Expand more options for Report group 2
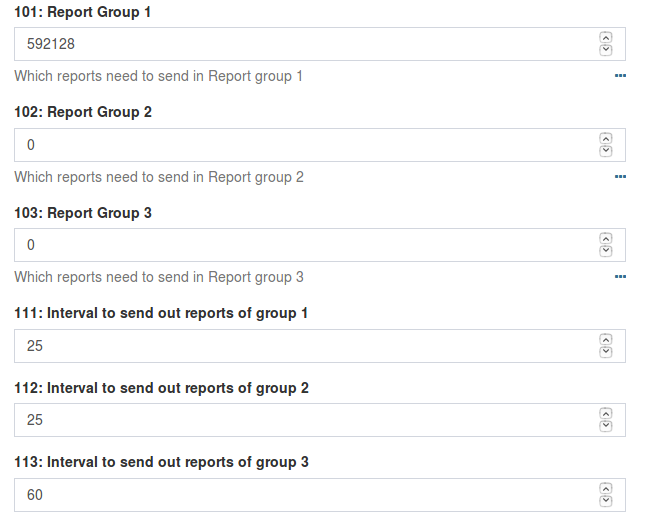The width and height of the screenshot is (651, 527). (x=620, y=177)
